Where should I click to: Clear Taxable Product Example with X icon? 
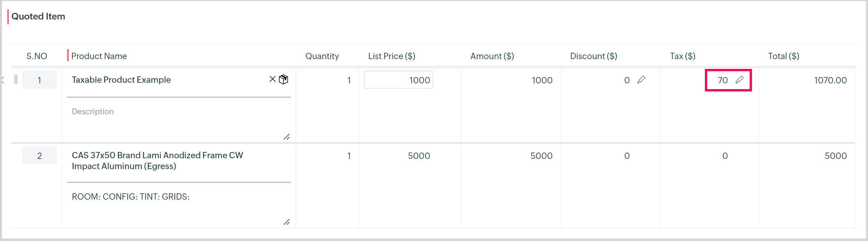272,79
